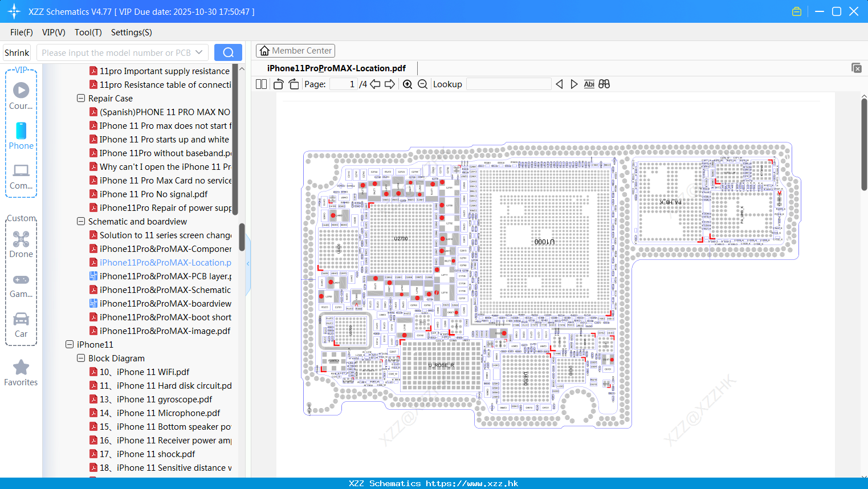Open the Courses category in the sidebar

pyautogui.click(x=21, y=96)
